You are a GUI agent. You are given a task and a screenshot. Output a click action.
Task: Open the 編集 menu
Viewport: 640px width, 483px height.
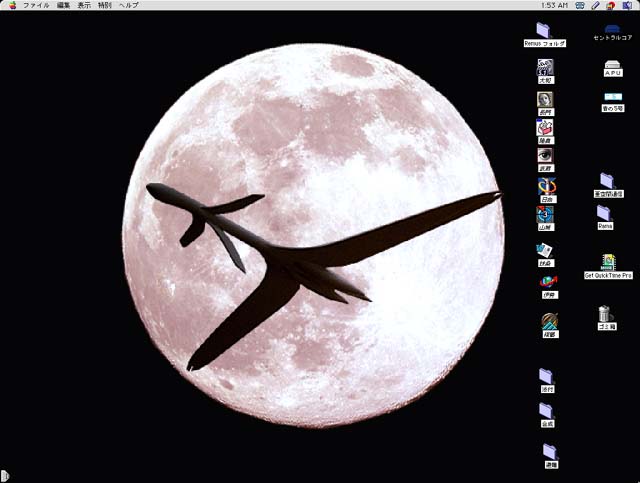point(64,5)
